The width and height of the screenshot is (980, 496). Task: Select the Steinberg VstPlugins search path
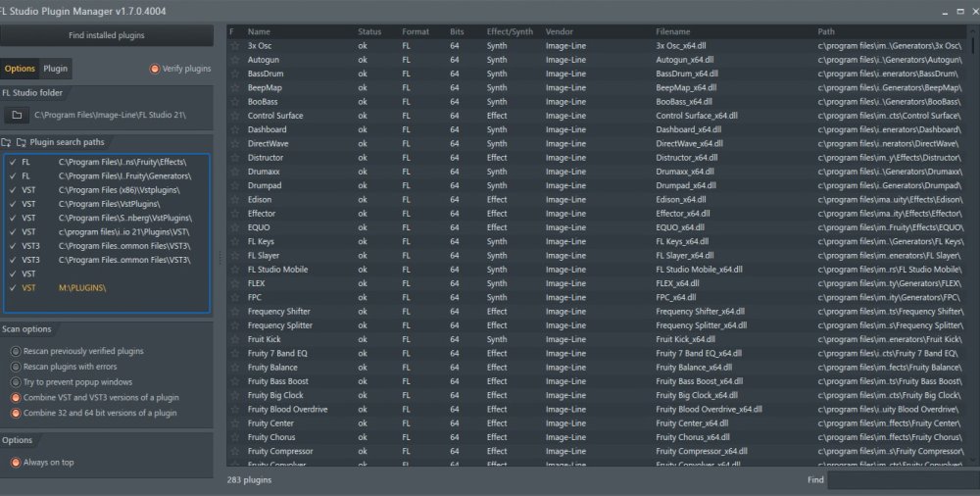(107, 218)
